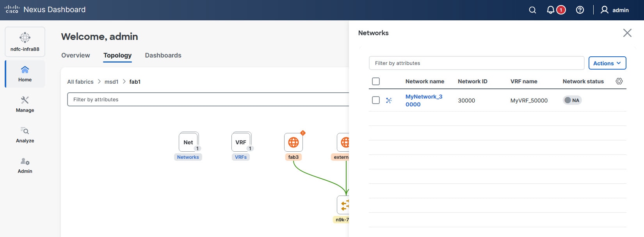The image size is (644, 237).
Task: Open the admin user menu
Action: 614,10
